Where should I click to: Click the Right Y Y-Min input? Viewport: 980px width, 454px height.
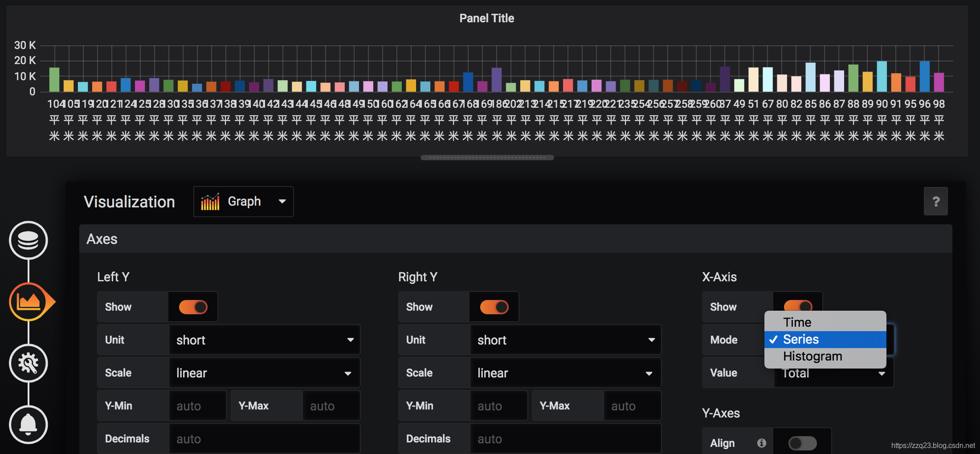pyautogui.click(x=499, y=406)
